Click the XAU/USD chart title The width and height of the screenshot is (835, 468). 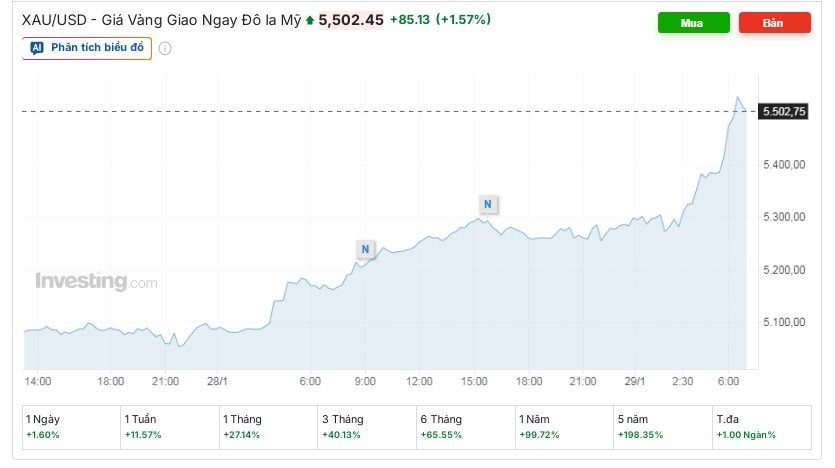click(x=161, y=19)
